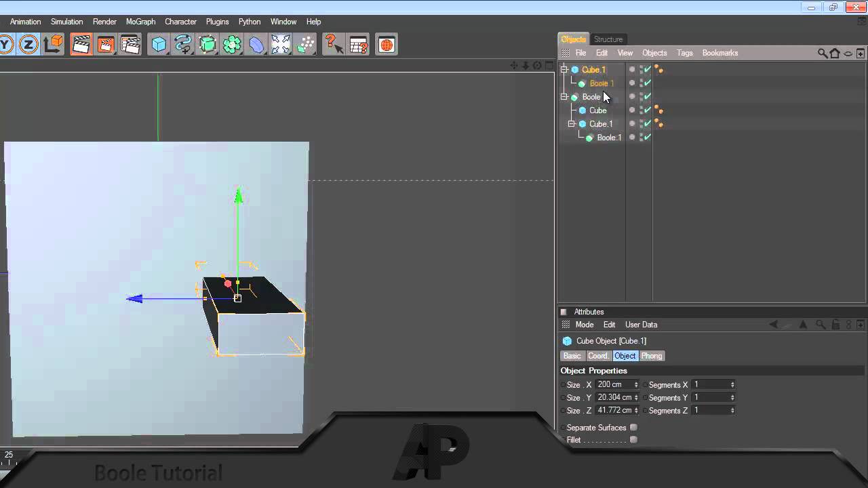The image size is (868, 488).
Task: Click the coordinate system toggle icon
Action: click(x=53, y=45)
